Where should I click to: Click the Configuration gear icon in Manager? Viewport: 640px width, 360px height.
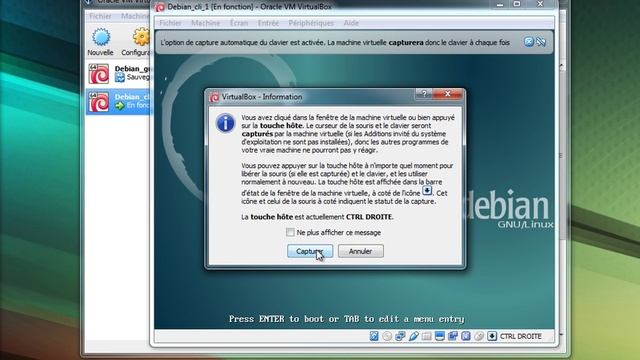(x=142, y=38)
